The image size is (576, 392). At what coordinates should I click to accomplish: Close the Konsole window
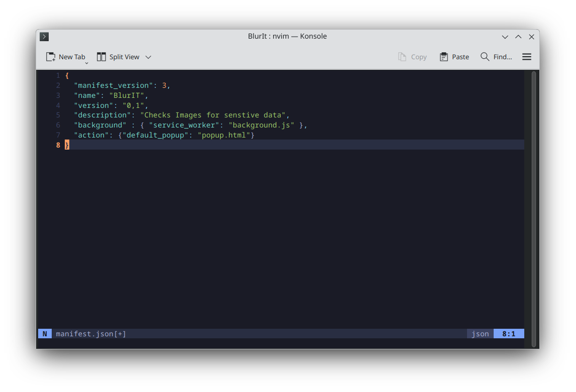tap(531, 37)
